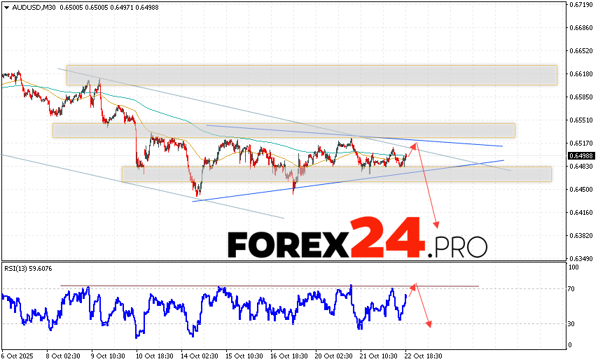
Task: Click the small triangle icon before AUDUSD
Action: pos(6,6)
